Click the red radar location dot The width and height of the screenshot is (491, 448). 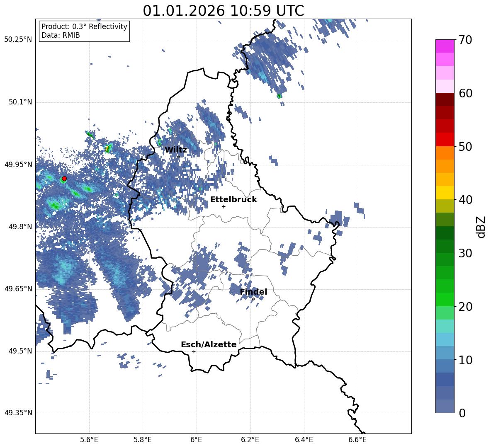(x=64, y=179)
